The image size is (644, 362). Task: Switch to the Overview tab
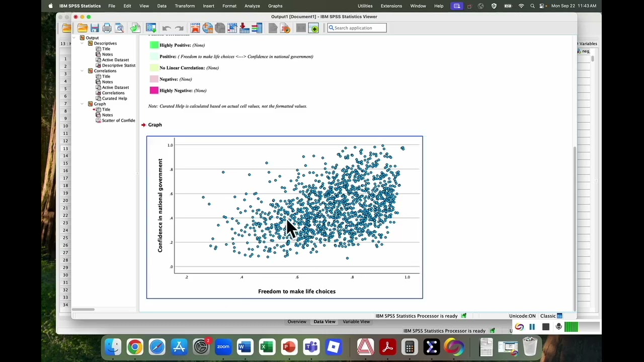pyautogui.click(x=297, y=322)
